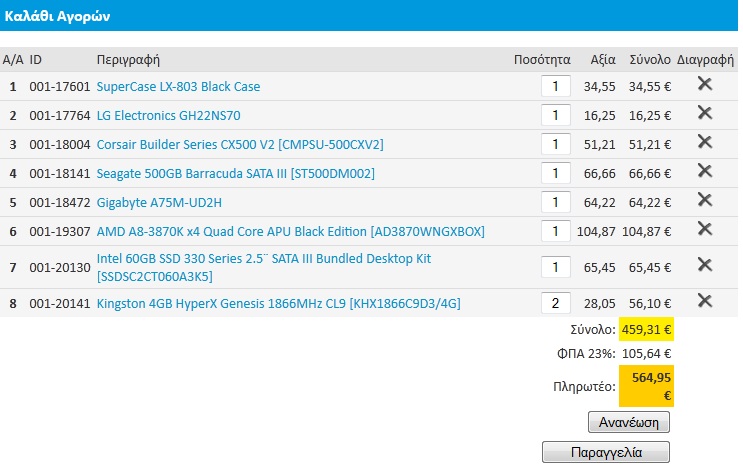The image size is (743, 475).
Task: Remove AMD A8-3870K APU from cart
Action: tap(705, 229)
